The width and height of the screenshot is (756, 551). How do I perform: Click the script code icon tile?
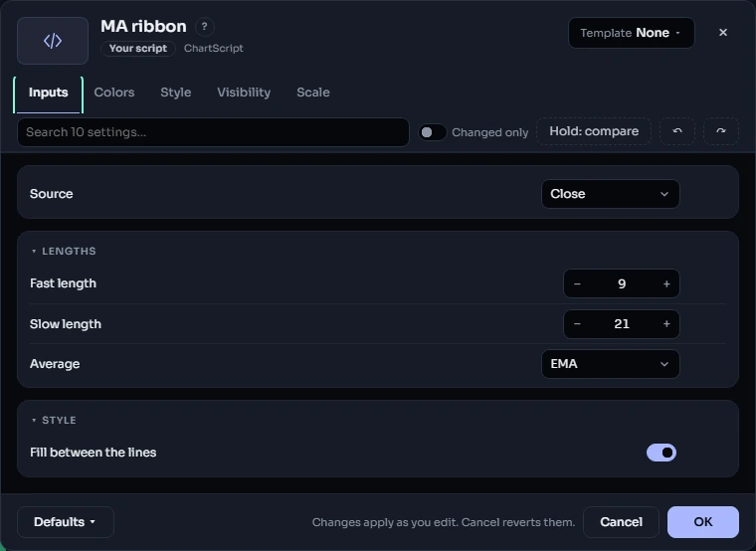tap(53, 41)
